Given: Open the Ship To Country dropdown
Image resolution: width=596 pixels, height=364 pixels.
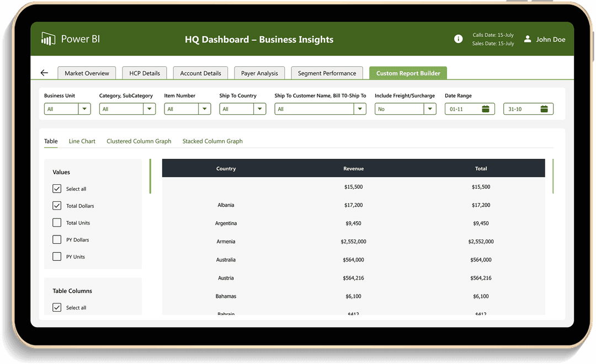Looking at the screenshot, I should tap(260, 109).
